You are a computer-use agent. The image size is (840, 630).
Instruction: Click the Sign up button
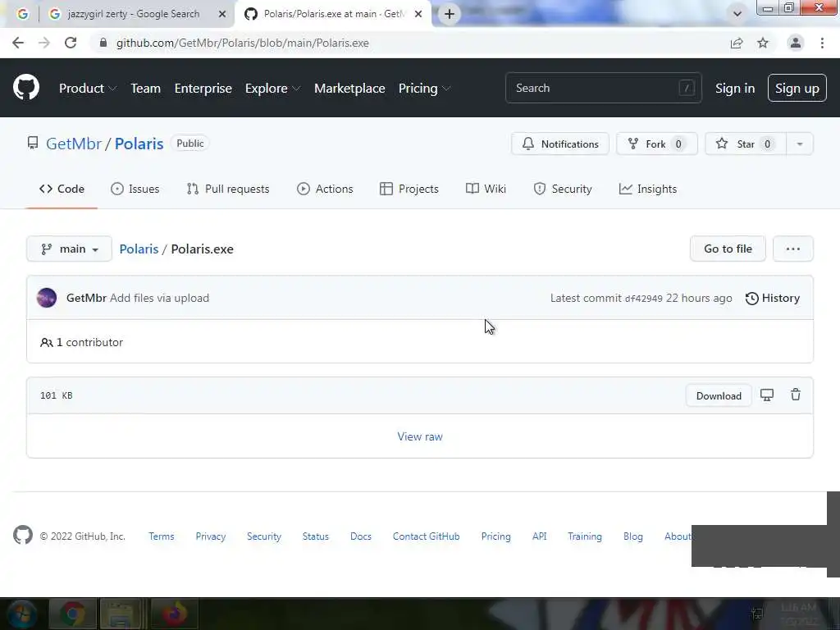pyautogui.click(x=797, y=88)
